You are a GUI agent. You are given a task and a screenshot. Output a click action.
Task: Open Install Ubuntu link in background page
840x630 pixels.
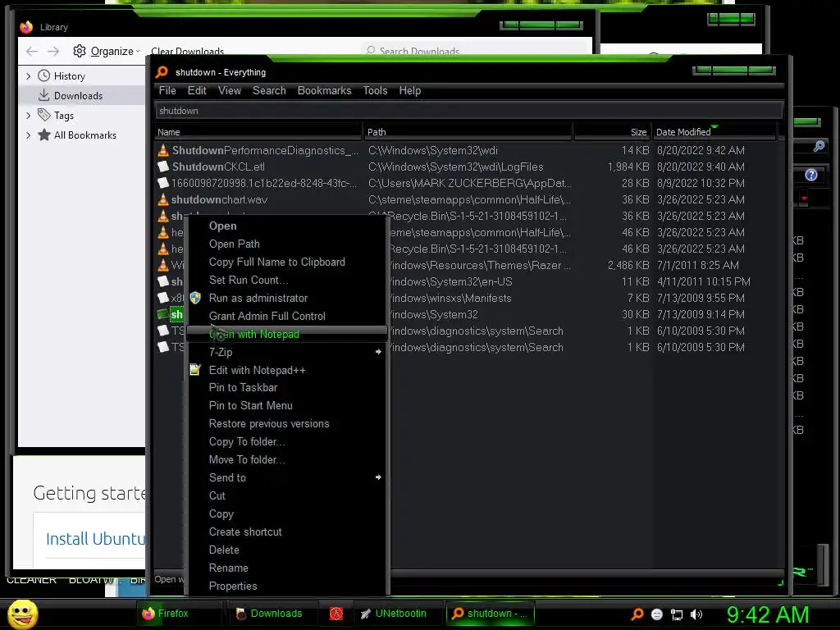[95, 539]
